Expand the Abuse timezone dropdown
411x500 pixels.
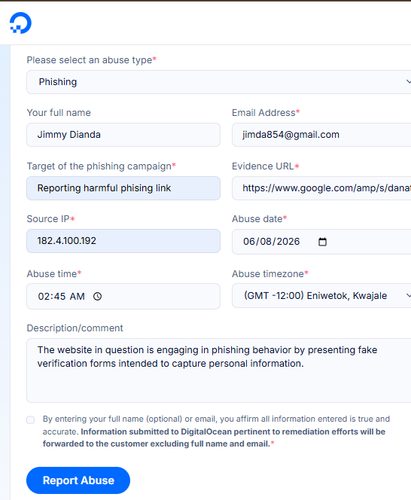pyautogui.click(x=322, y=296)
